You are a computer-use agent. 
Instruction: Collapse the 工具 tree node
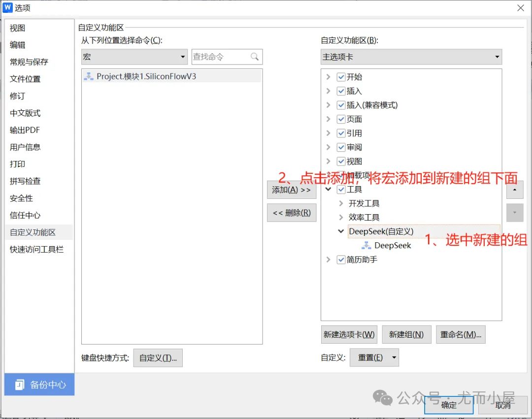pos(328,189)
